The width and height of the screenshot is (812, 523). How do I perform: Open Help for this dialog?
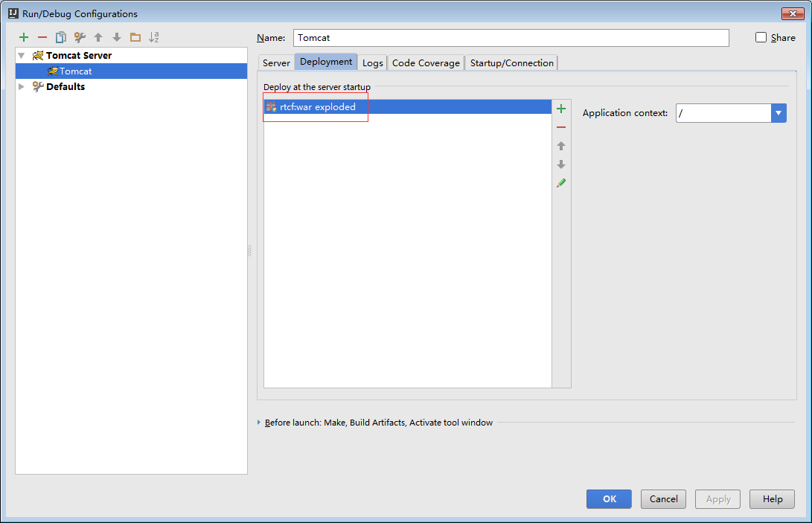(772, 499)
